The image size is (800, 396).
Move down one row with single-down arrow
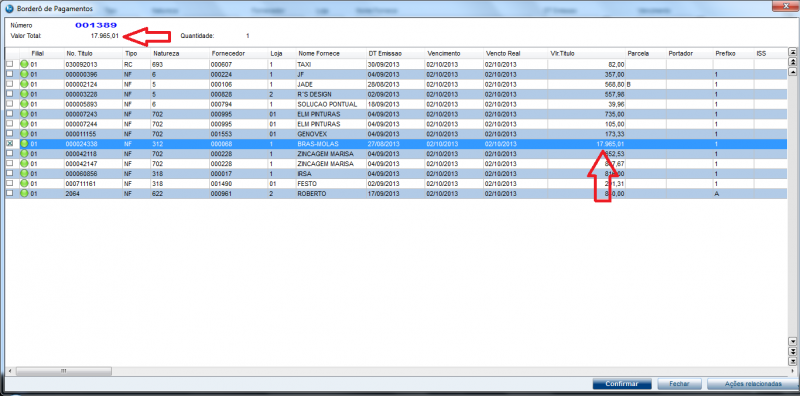tap(793, 341)
